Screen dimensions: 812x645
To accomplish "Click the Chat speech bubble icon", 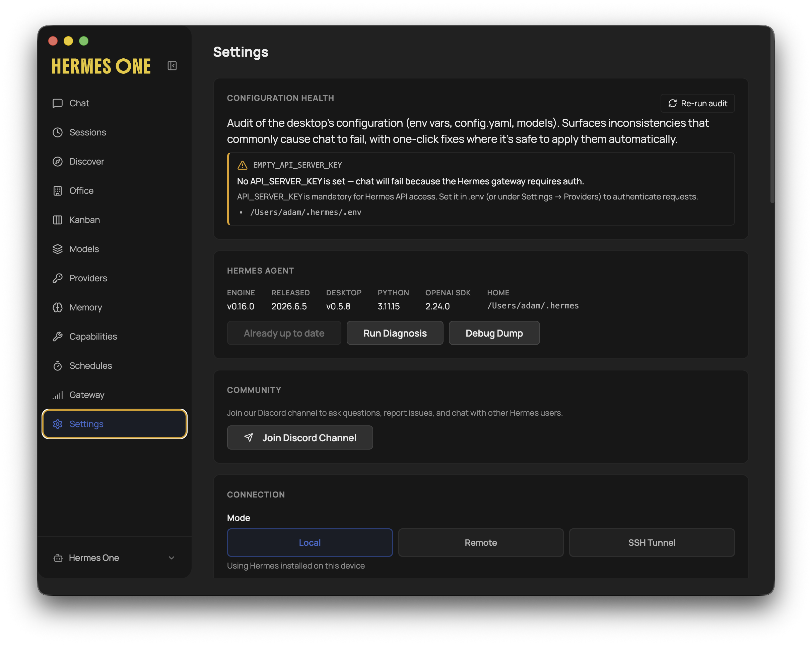I will click(x=58, y=103).
